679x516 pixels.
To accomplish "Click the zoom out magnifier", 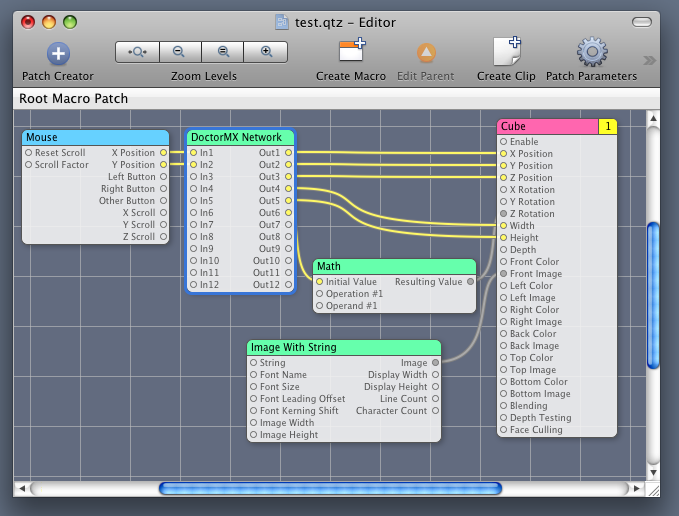I will (x=180, y=52).
